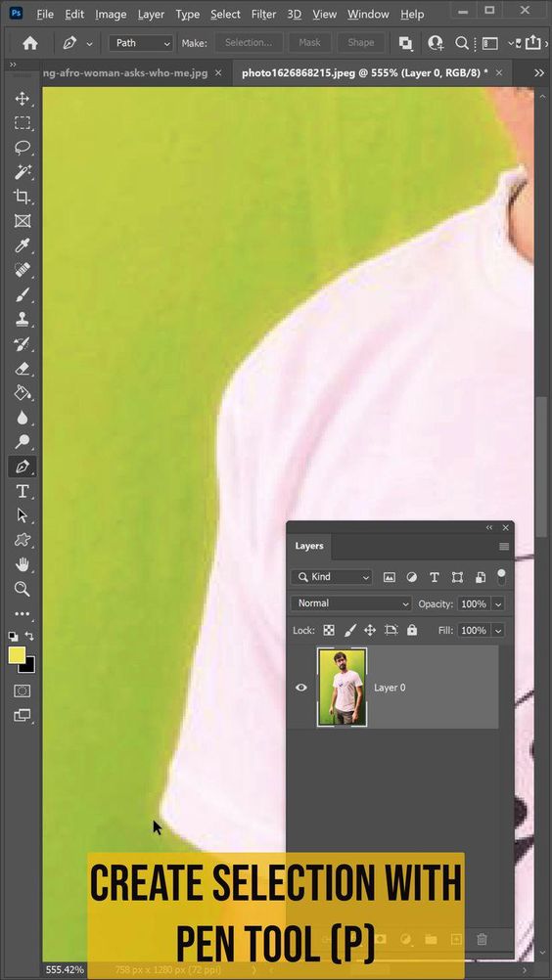Viewport: 552px width, 980px height.
Task: Toggle Quick Mask mode
Action: click(x=23, y=691)
